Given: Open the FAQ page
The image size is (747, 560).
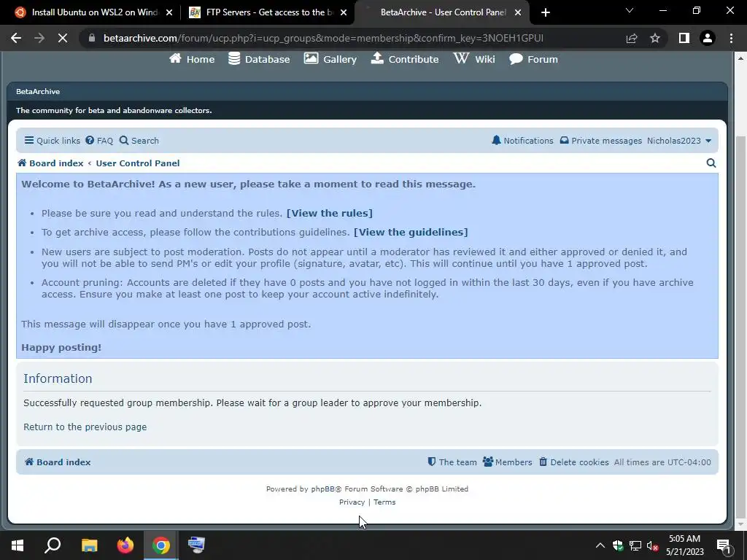Looking at the screenshot, I should point(99,141).
